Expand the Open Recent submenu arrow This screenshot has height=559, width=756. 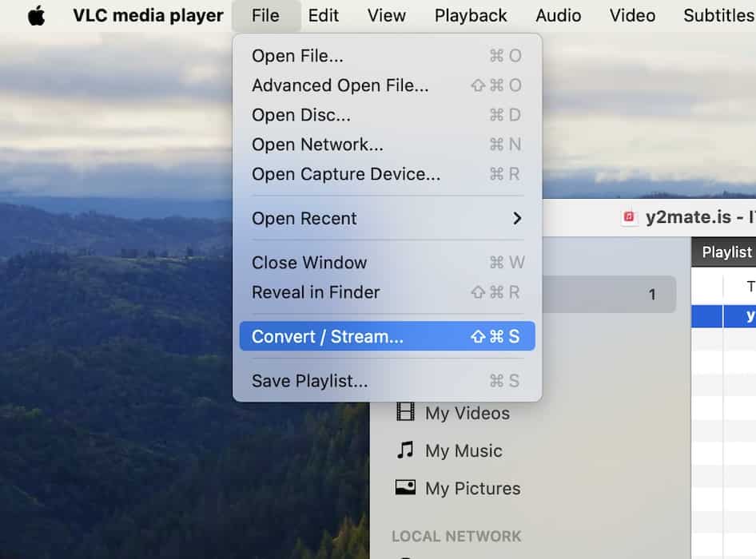[x=517, y=218]
